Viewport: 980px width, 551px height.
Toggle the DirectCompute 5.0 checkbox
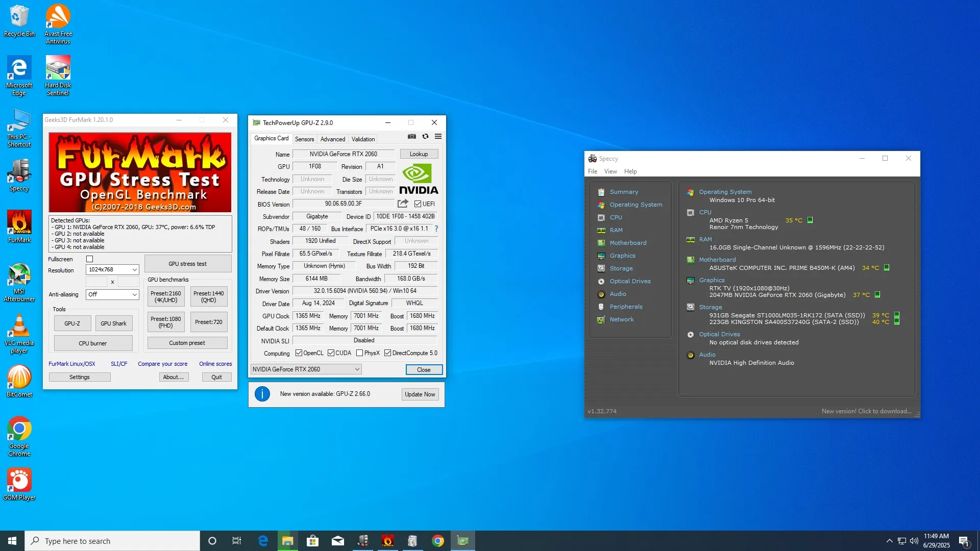388,353
